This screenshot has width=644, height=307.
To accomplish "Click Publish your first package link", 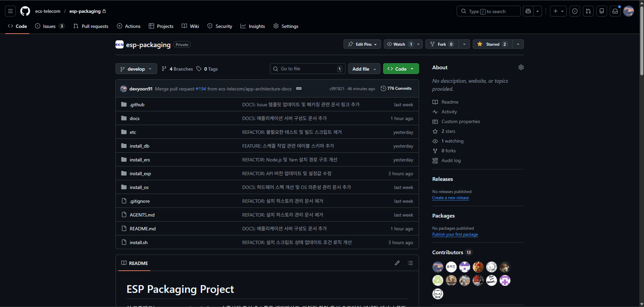I will (x=455, y=234).
